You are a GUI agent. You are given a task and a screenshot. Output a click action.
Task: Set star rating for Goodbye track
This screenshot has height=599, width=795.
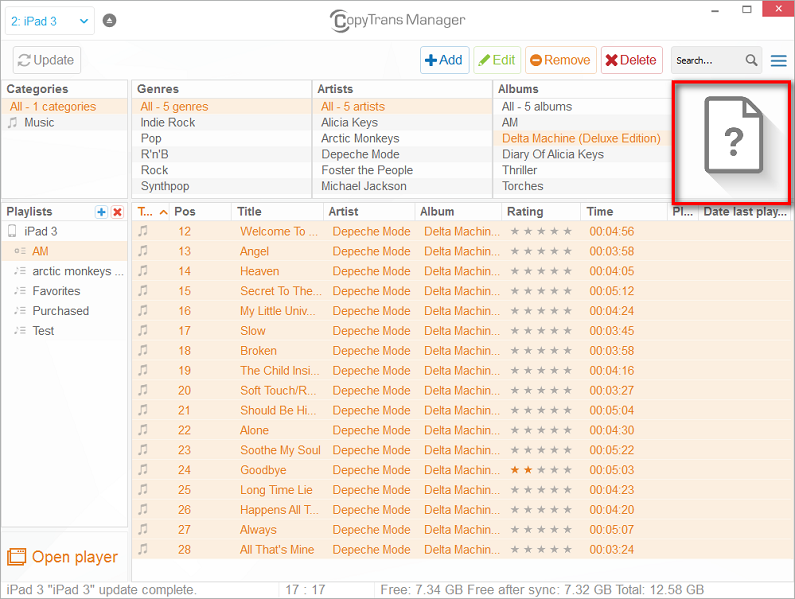(x=541, y=470)
